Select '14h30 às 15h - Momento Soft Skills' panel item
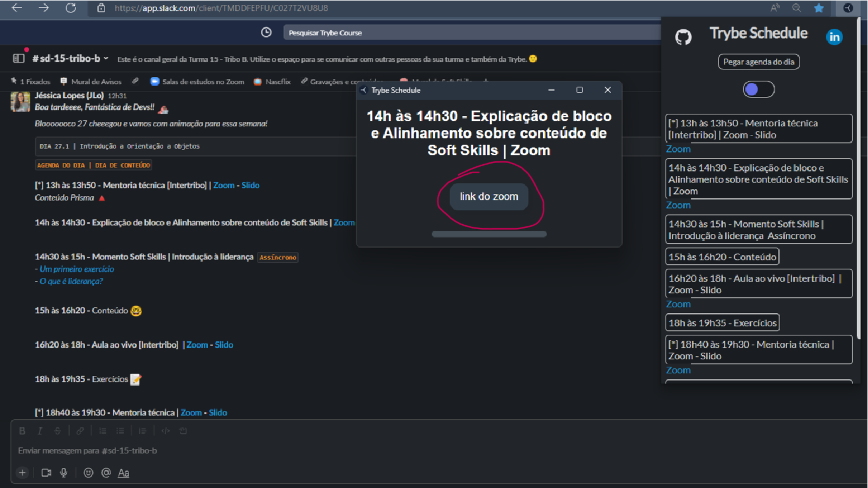Screen dimensions: 868x488 [759, 230]
